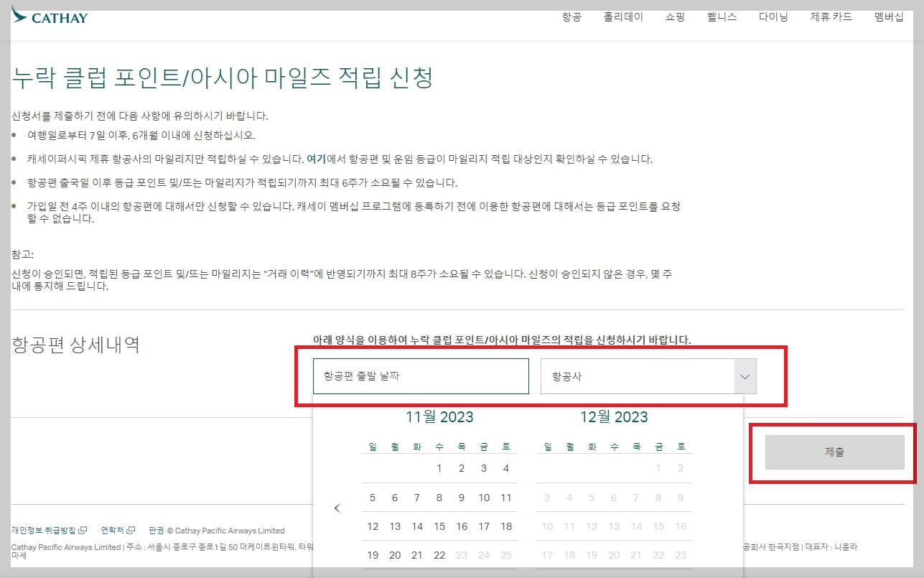Open the 다이닝 menu

tap(773, 17)
